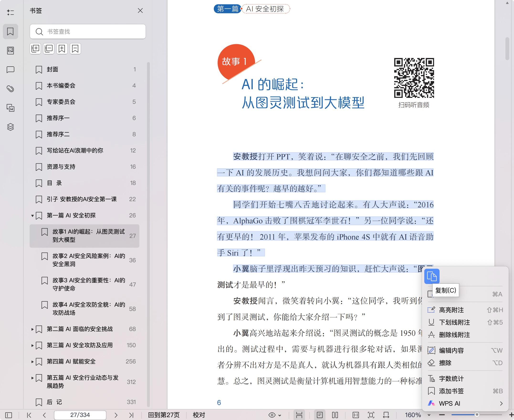Select 故事4 AI安全攻防全貌 bookmark
Viewport: 514px width, 420px height.
click(x=84, y=309)
